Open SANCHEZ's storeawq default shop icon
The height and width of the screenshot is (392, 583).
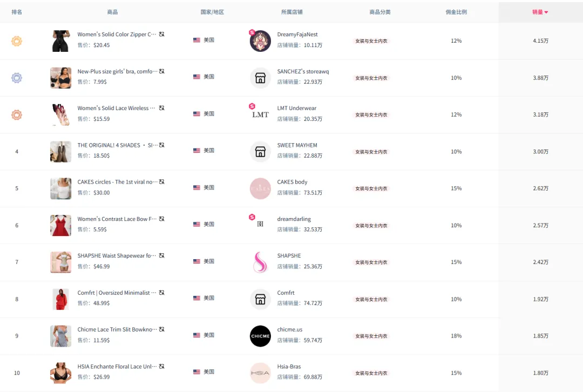(260, 78)
